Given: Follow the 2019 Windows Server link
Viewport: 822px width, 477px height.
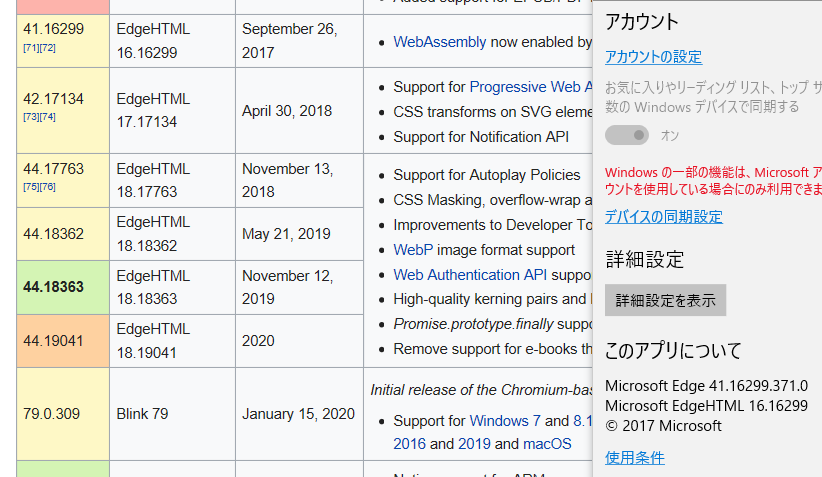Looking at the screenshot, I should 474,444.
